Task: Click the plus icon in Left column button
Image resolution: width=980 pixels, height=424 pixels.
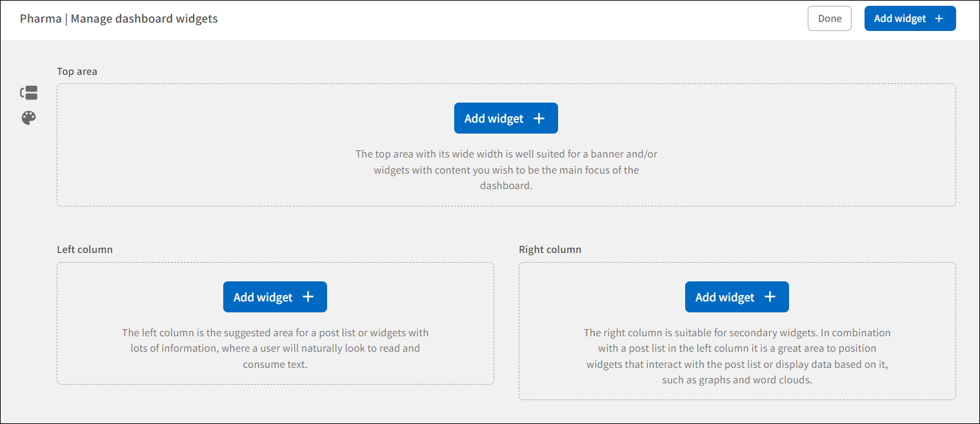Action: point(308,296)
